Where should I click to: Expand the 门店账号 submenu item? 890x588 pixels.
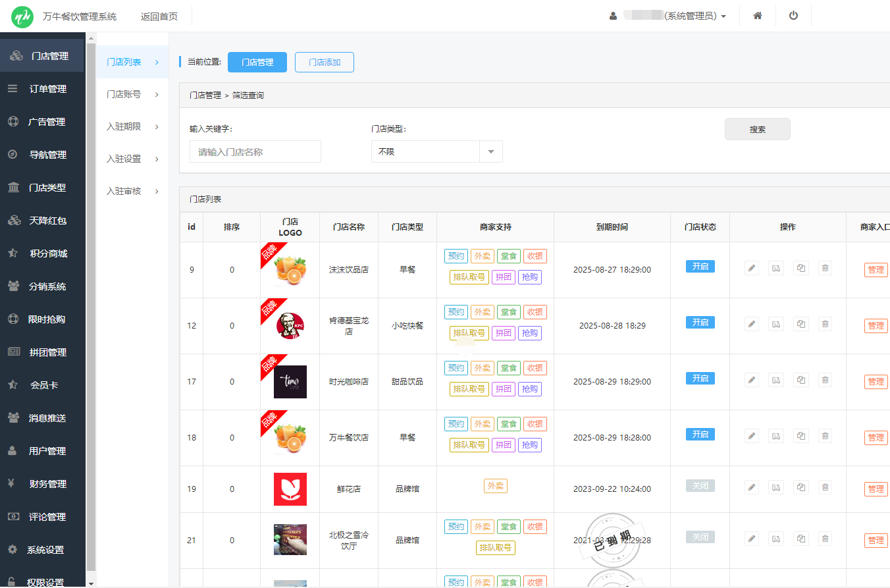pos(133,94)
